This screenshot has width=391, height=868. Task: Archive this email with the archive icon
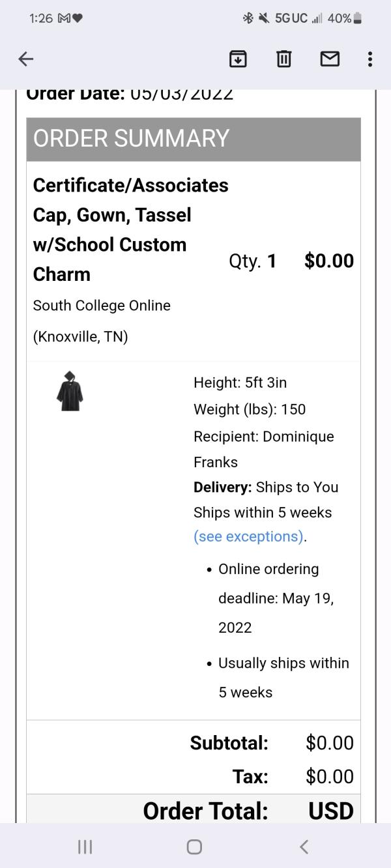tap(238, 59)
